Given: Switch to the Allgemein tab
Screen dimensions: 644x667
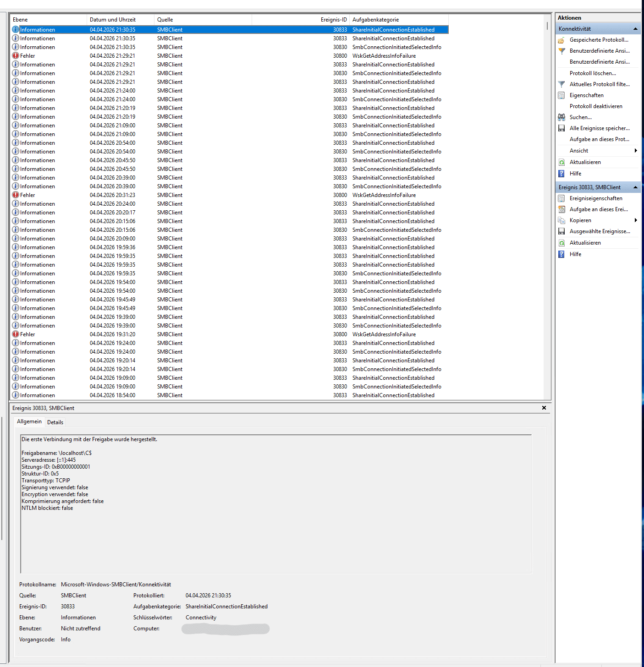Looking at the screenshot, I should pos(29,421).
